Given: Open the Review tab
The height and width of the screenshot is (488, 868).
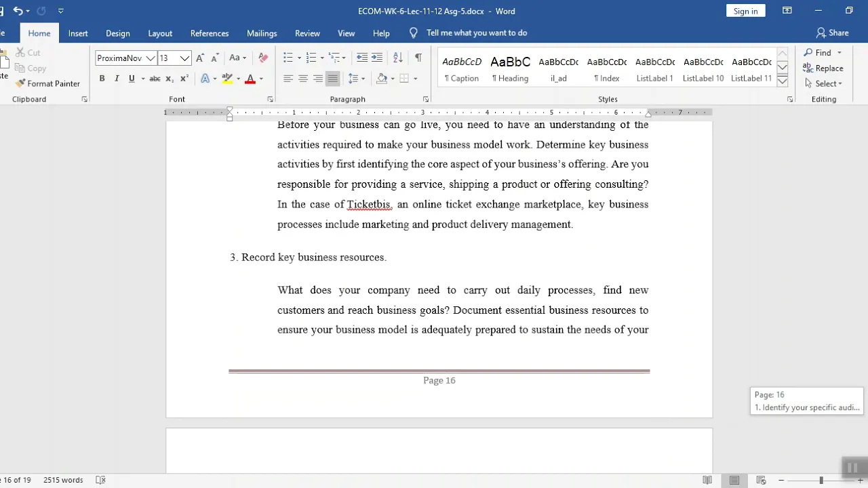Looking at the screenshot, I should pos(307,33).
